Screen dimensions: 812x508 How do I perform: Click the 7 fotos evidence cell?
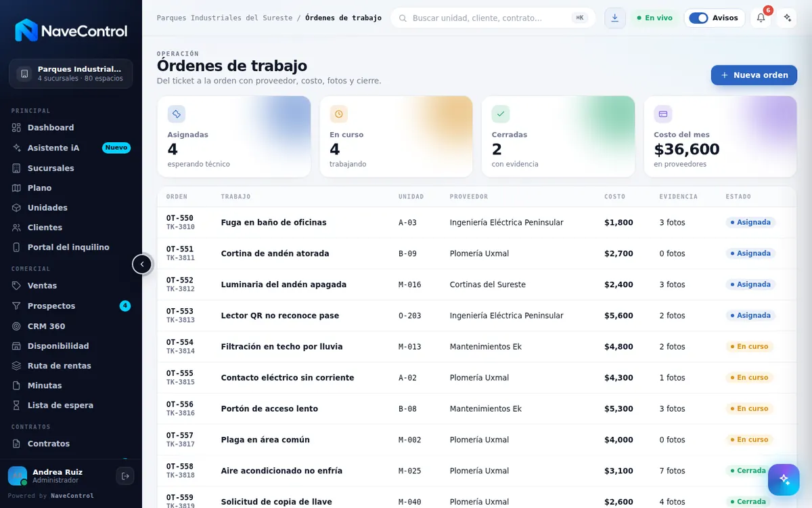[x=673, y=471]
